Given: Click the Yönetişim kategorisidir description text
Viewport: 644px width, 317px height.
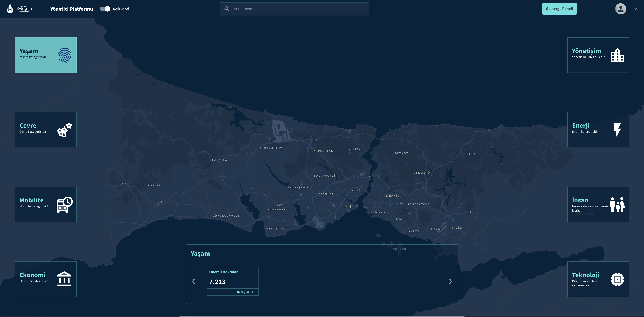Looking at the screenshot, I should 589,57.
